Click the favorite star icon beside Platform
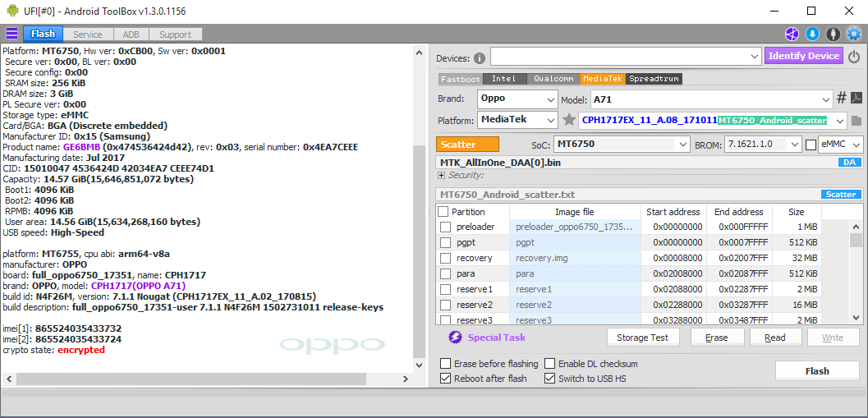Viewport: 868px width, 418px height. coord(568,120)
